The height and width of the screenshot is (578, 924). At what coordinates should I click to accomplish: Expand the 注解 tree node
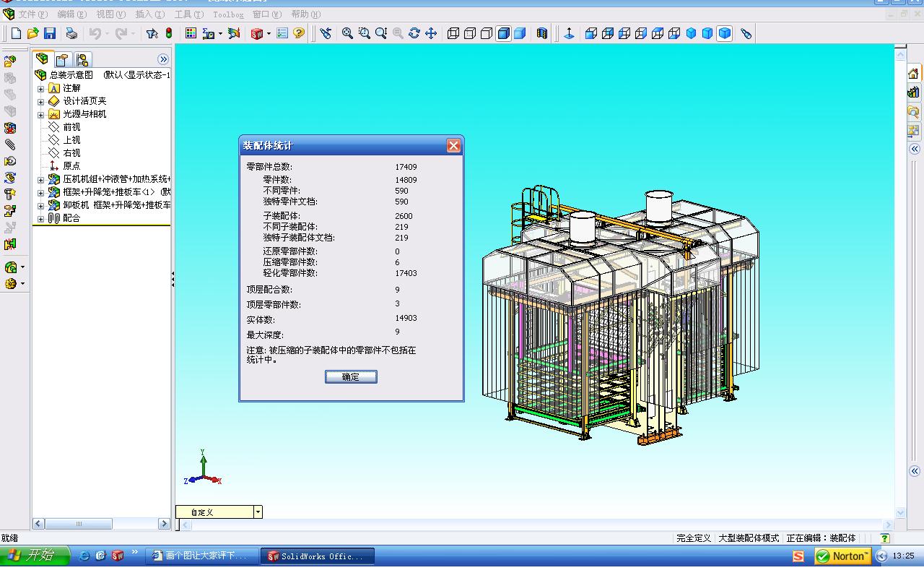pyautogui.click(x=41, y=89)
